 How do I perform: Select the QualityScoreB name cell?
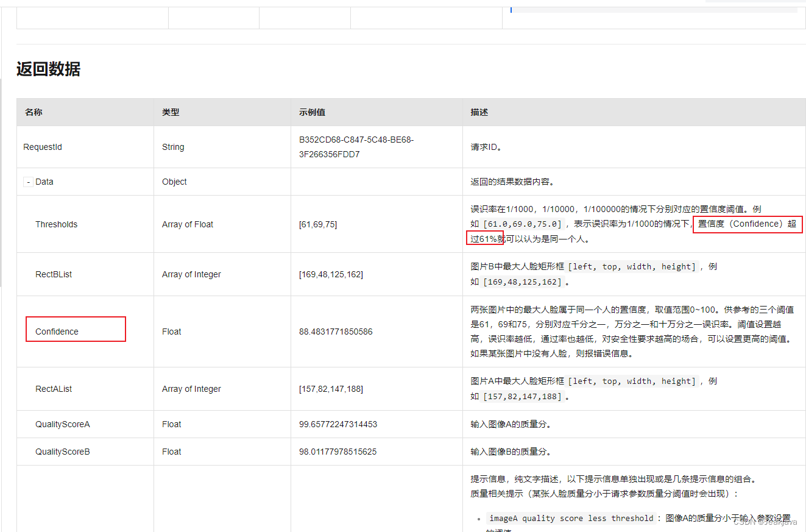point(85,452)
